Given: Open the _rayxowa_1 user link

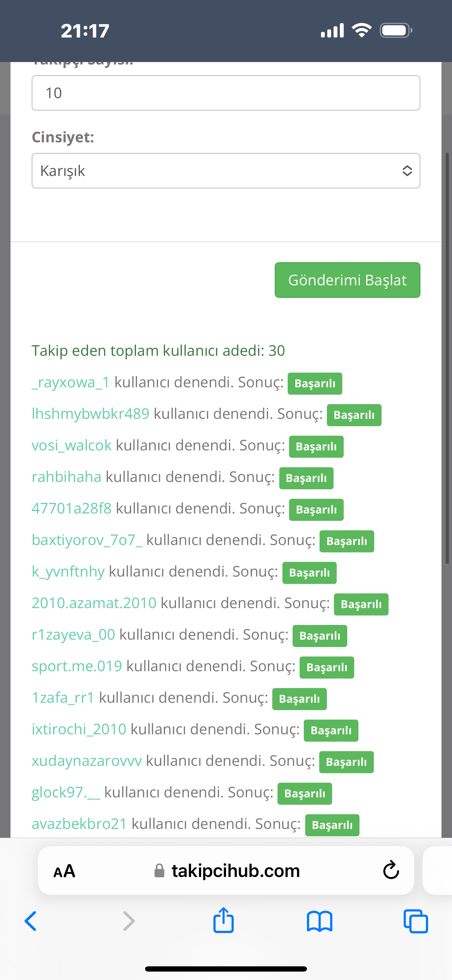Looking at the screenshot, I should [x=71, y=382].
